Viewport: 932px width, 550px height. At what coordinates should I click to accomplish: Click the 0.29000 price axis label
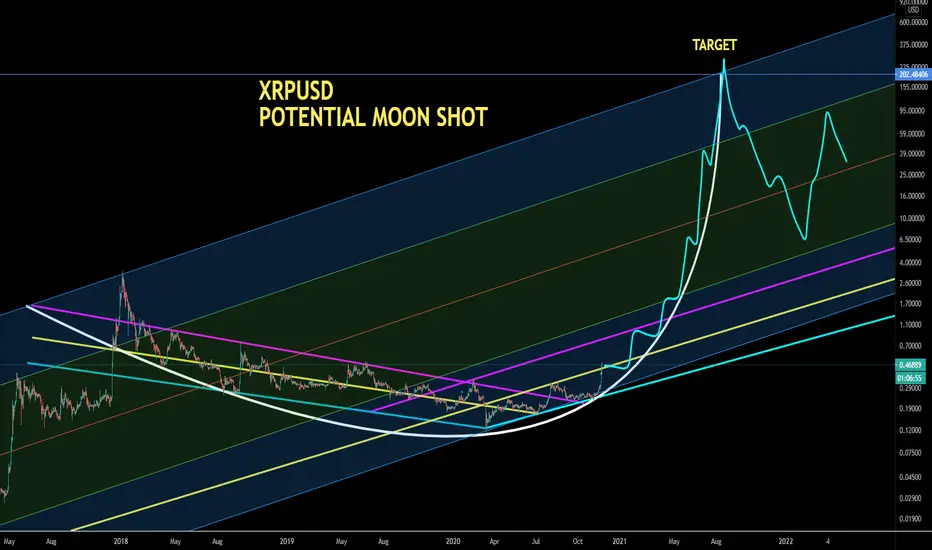(913, 388)
